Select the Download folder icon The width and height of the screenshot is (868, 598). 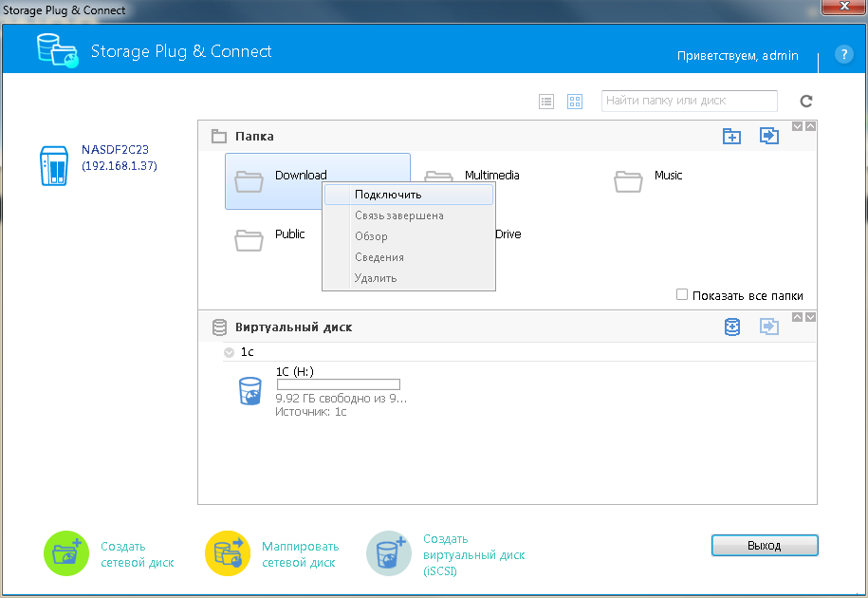(249, 181)
